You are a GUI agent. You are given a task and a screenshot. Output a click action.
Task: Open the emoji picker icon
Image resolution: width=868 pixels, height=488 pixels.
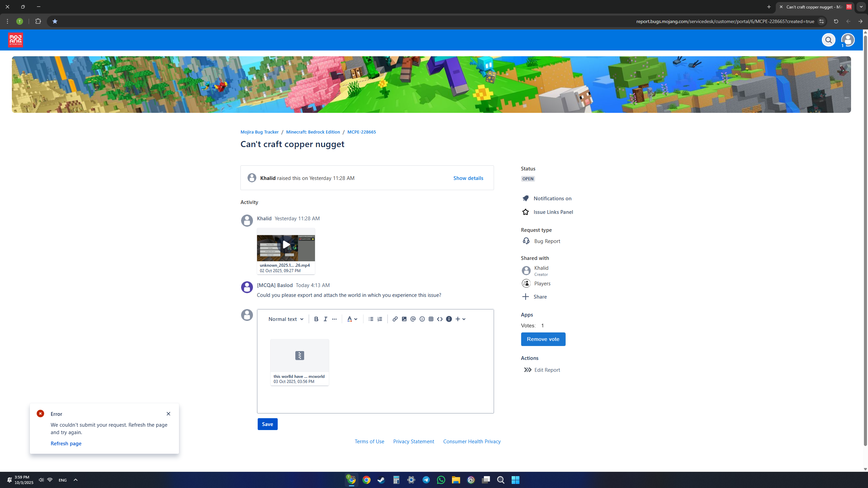coord(422,319)
